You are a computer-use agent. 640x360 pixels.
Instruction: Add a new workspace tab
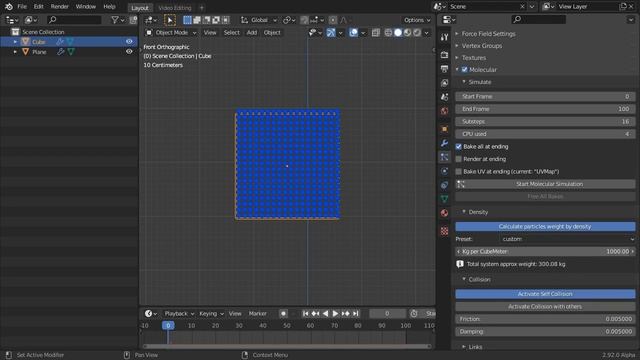202,8
